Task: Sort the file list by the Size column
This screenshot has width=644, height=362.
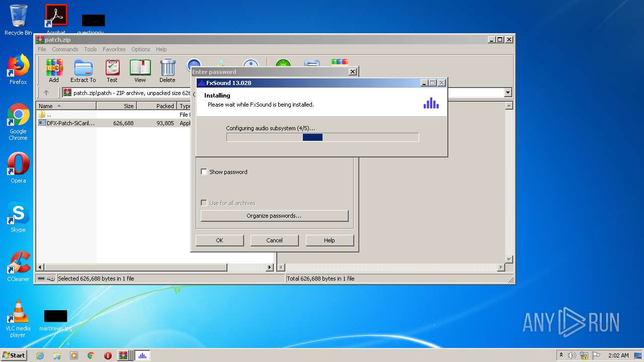Action: (117, 106)
